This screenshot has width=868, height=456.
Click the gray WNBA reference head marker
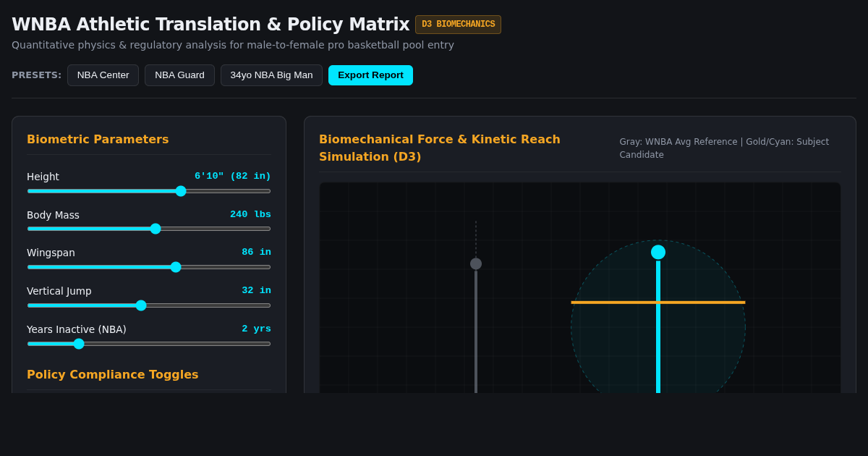pyautogui.click(x=476, y=263)
